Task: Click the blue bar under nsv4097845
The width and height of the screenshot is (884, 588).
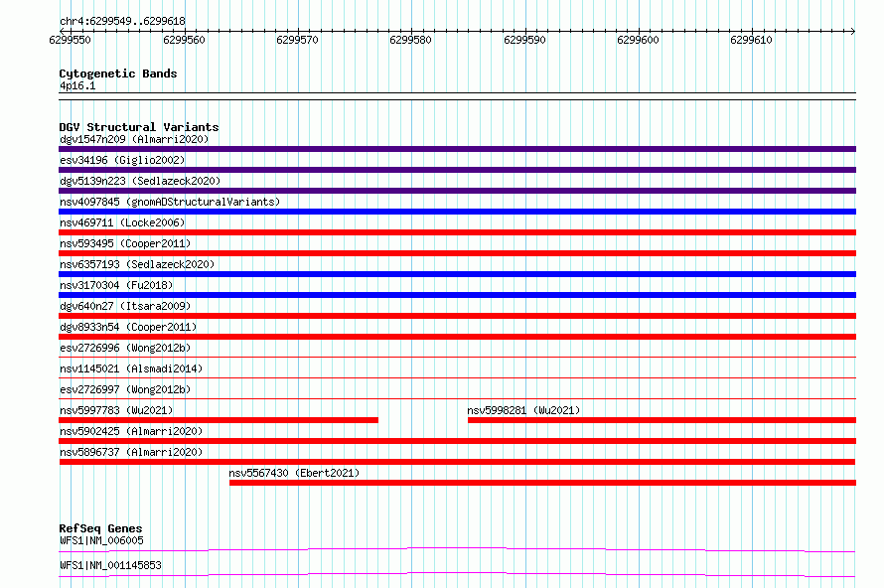Action: [x=457, y=212]
